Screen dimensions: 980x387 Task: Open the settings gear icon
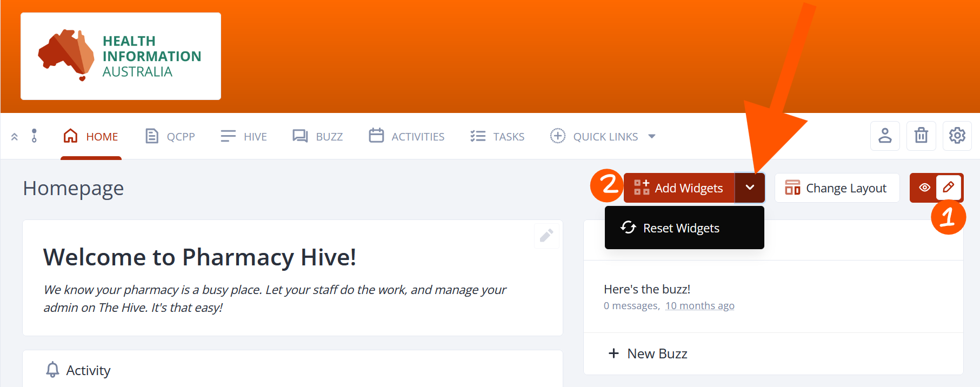(x=957, y=136)
